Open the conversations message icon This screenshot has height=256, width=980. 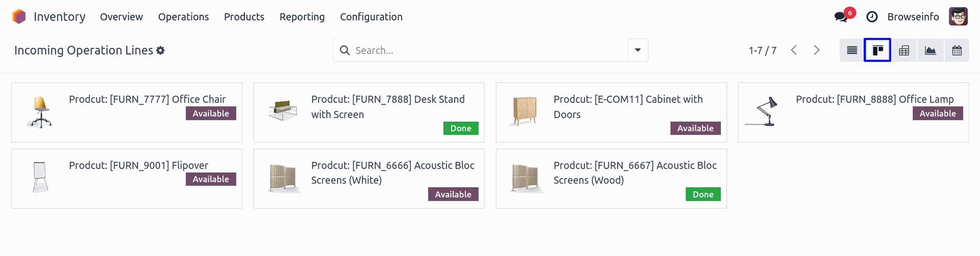(x=841, y=17)
